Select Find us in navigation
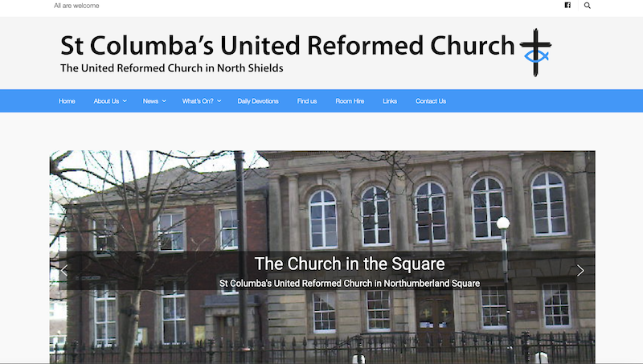Viewport: 643px width, 364px height. (x=307, y=101)
